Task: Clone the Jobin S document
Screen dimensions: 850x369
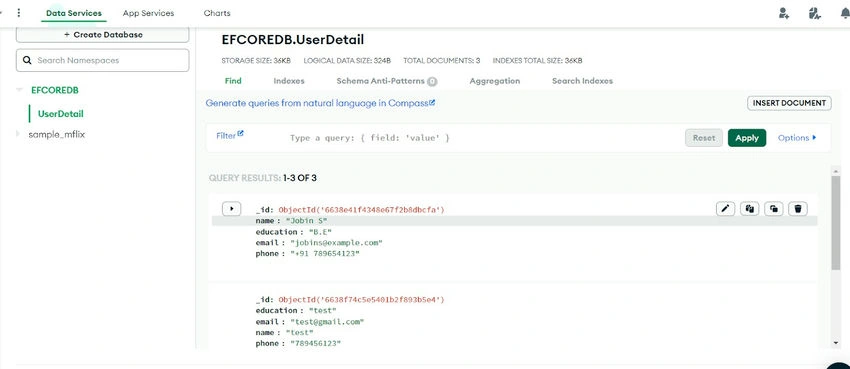Action: point(774,209)
